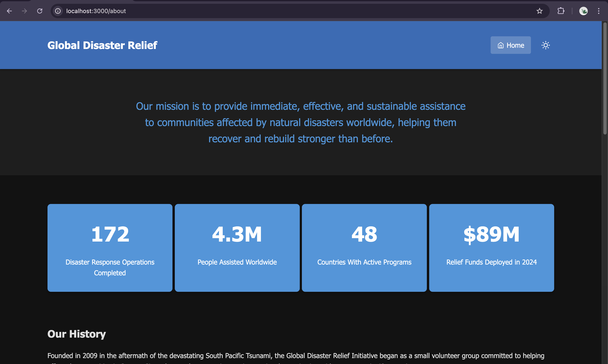
Task: Click the page vertical scrollbar thumb
Action: (605, 79)
